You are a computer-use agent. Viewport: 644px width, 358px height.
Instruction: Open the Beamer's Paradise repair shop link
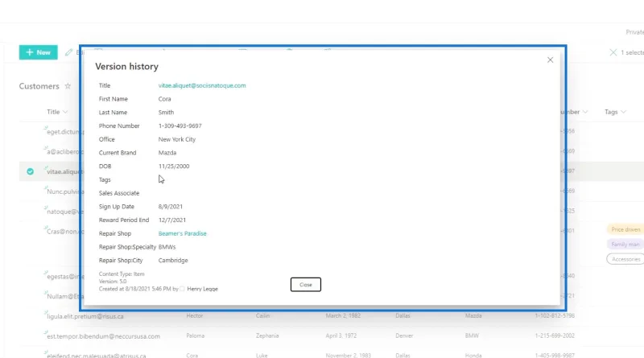pyautogui.click(x=183, y=233)
